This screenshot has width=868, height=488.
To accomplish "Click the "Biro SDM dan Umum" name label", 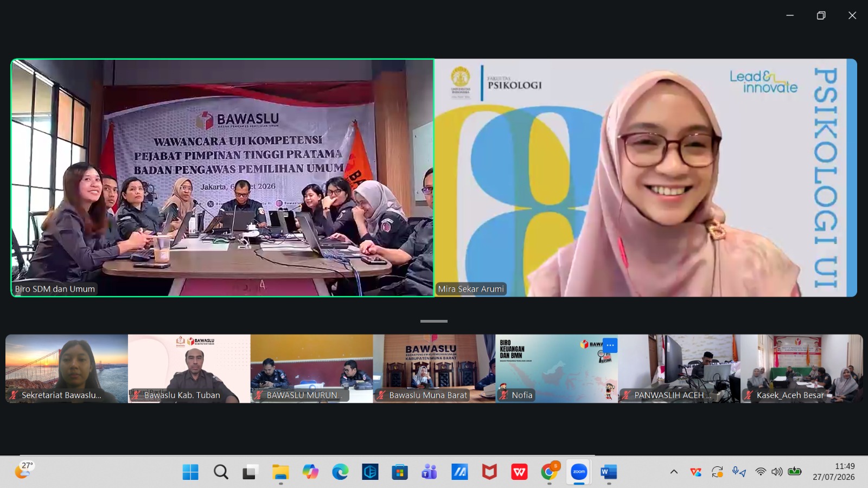I will tap(55, 289).
